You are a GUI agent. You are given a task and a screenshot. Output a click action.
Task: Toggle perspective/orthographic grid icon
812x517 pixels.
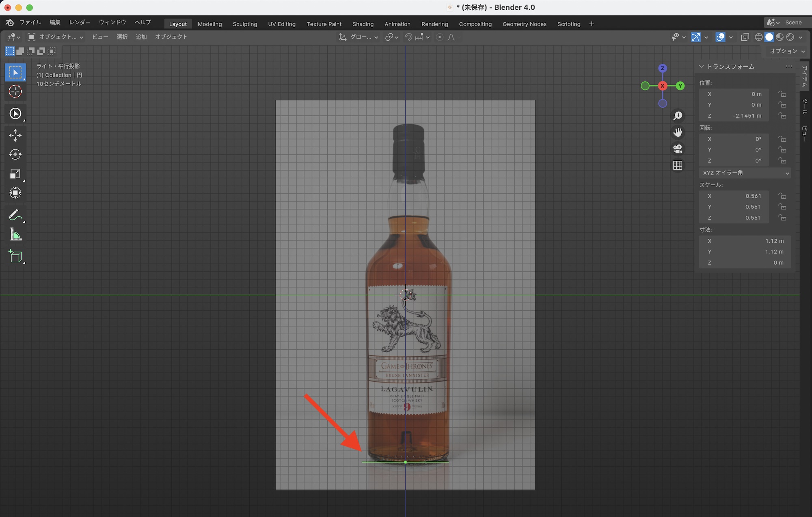tap(678, 165)
